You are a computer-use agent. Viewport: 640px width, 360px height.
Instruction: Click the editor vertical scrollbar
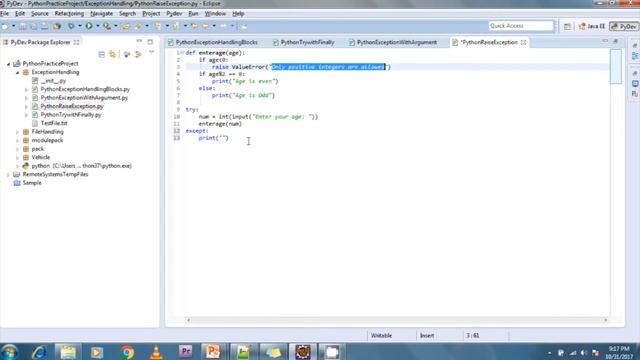[x=616, y=67]
